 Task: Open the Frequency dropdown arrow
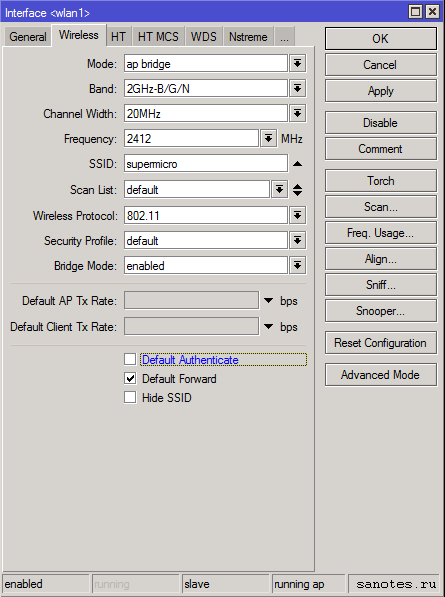click(268, 139)
